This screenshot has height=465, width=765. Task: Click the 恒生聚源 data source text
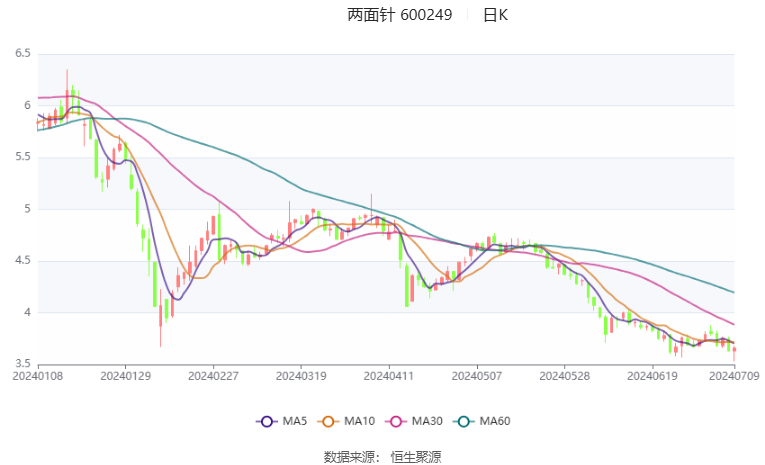[x=416, y=456]
